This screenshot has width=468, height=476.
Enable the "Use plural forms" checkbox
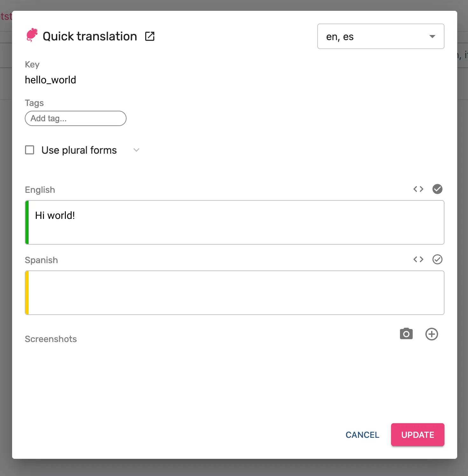(29, 150)
